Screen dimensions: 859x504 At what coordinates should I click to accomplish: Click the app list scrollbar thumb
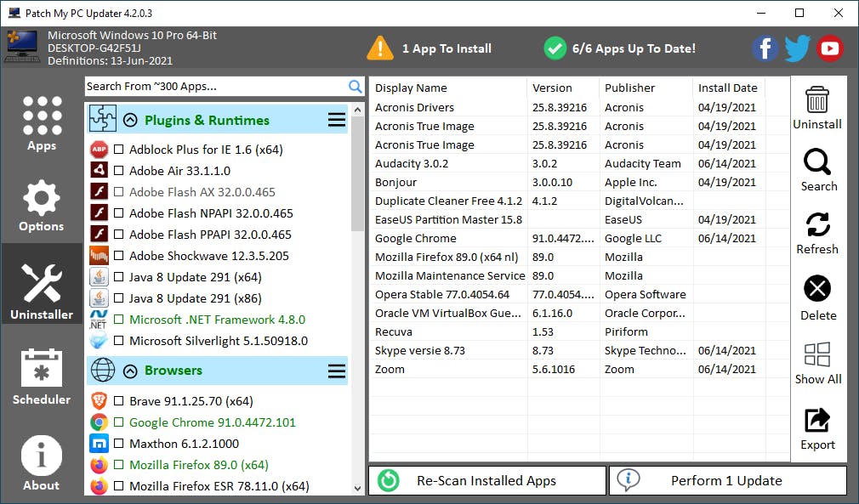click(357, 174)
